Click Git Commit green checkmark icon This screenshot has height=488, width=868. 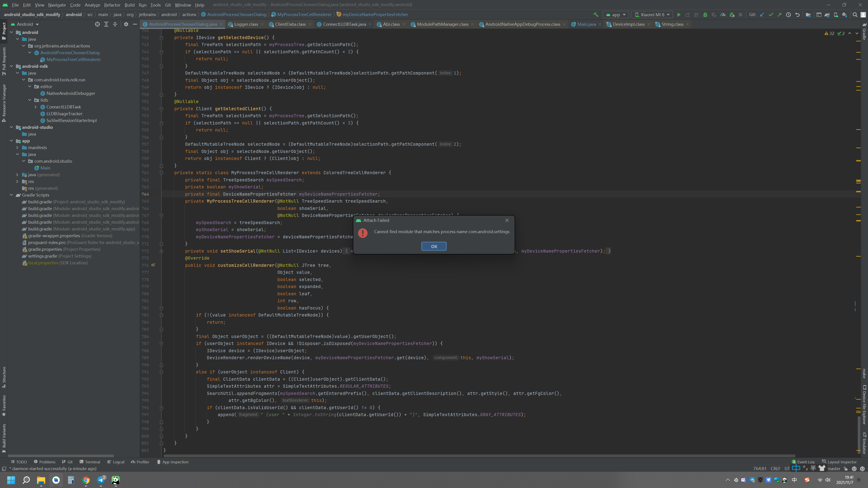tap(771, 14)
